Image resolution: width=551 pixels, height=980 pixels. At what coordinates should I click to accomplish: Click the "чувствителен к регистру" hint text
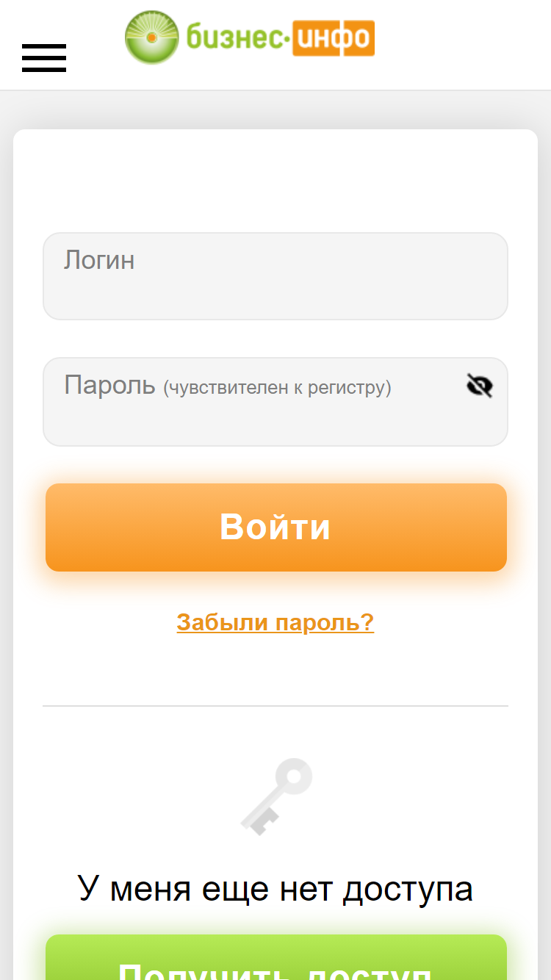pyautogui.click(x=277, y=387)
